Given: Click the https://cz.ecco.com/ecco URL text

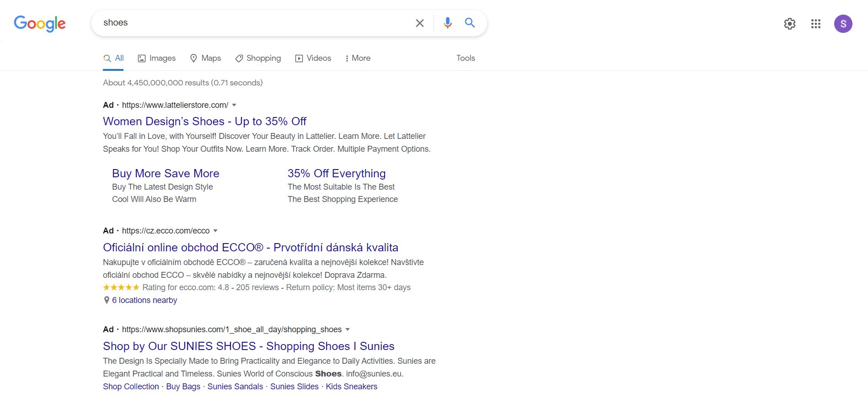Looking at the screenshot, I should coord(166,231).
